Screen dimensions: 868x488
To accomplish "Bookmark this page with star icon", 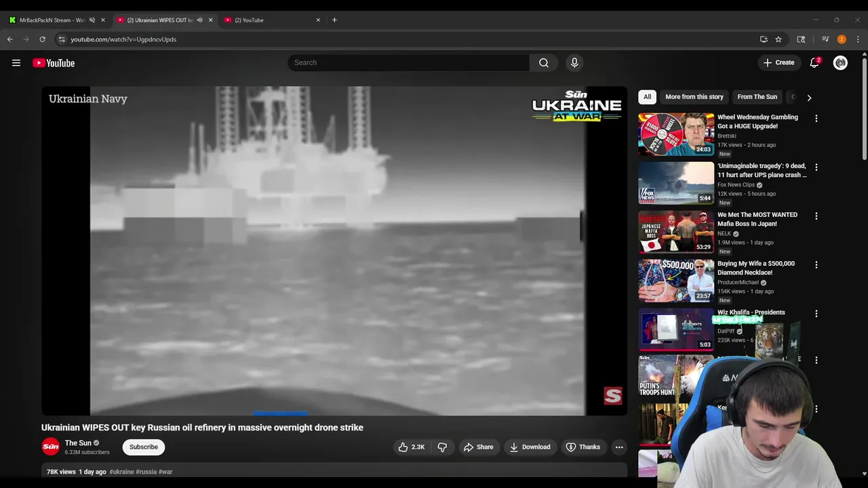I will pos(778,39).
